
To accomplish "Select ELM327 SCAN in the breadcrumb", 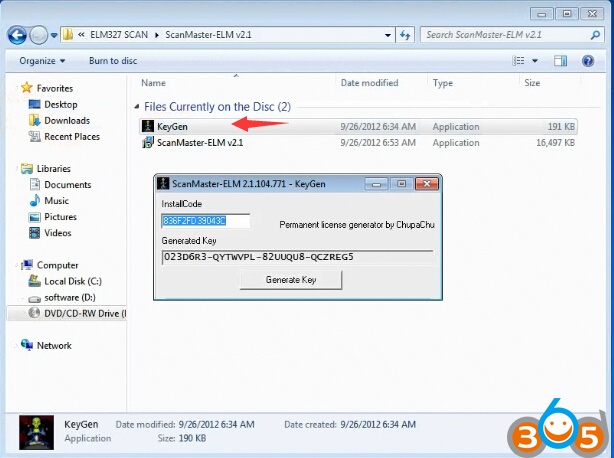I will click(119, 34).
